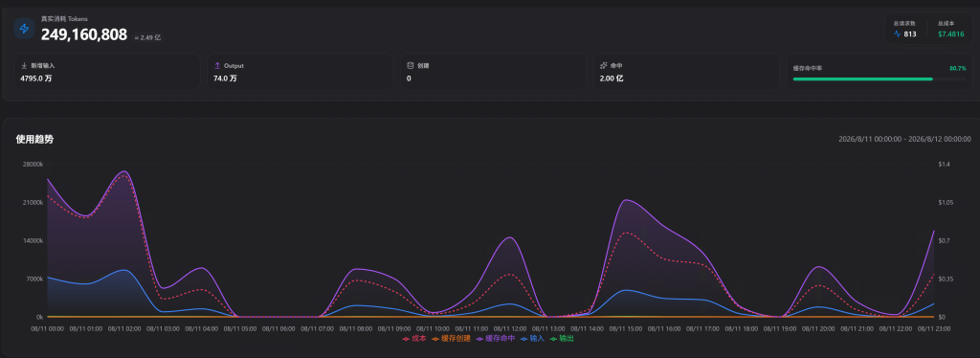Click the 08/11 15:00 axis label
The height and width of the screenshot is (358, 980).
627,328
